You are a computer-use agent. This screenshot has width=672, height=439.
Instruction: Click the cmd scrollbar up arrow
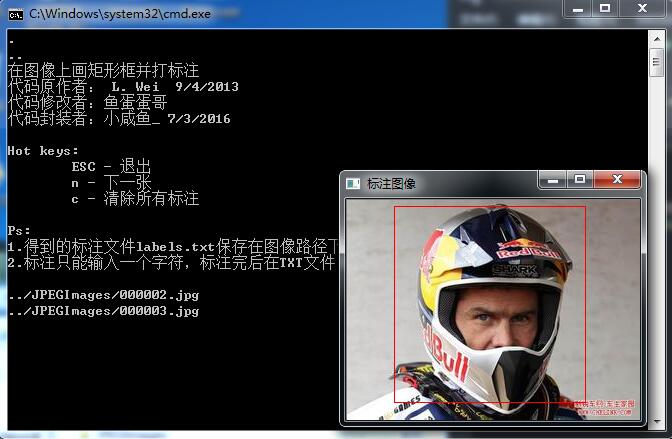657,39
